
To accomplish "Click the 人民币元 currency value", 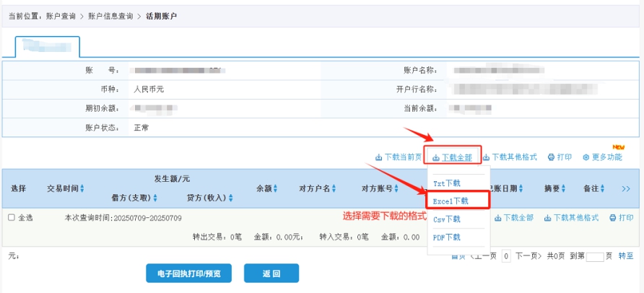I will [149, 89].
